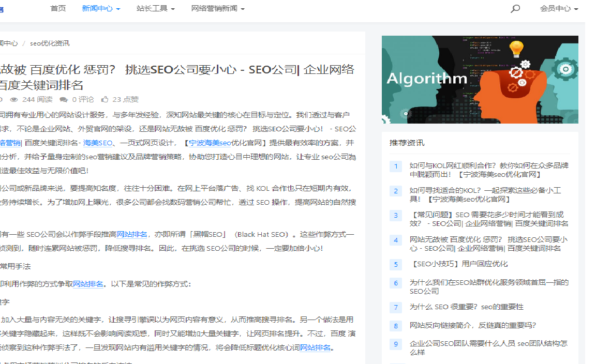The height and width of the screenshot is (364, 596).
Task: Click rank badge number 1
Action: pyautogui.click(x=396, y=166)
